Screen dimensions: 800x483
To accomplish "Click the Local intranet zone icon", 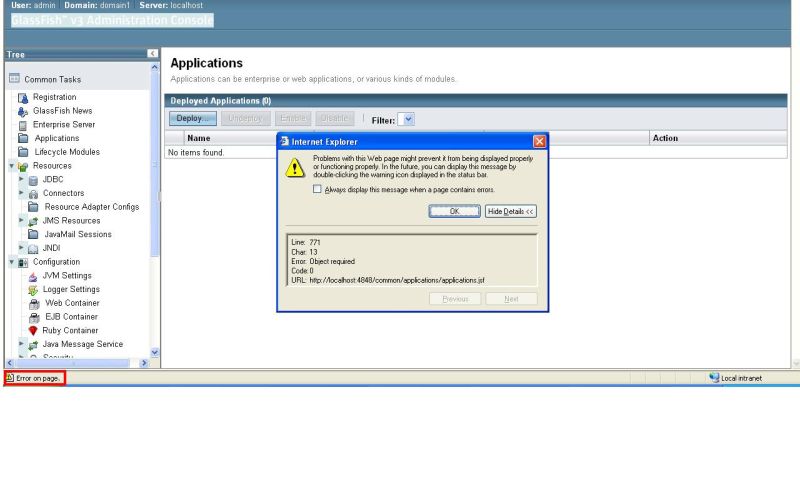I will tap(714, 377).
